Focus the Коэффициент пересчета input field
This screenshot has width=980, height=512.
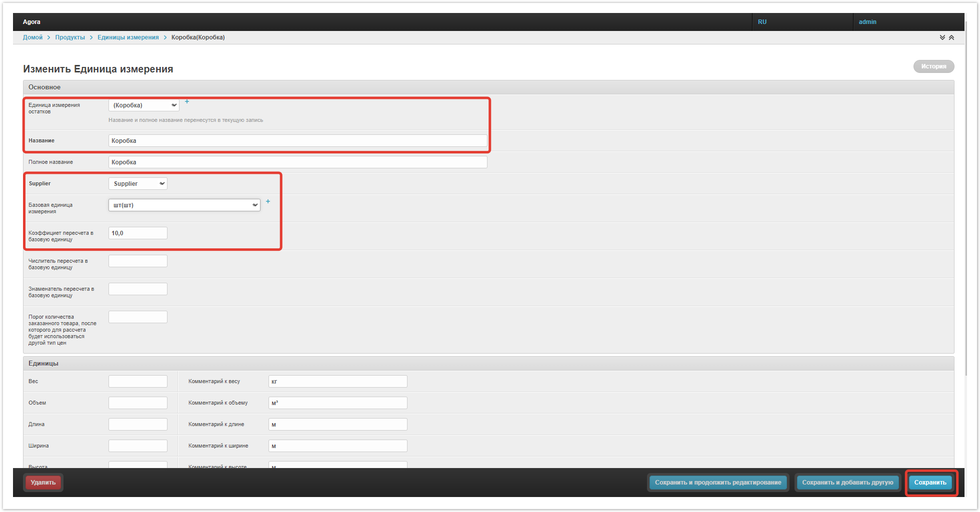138,233
